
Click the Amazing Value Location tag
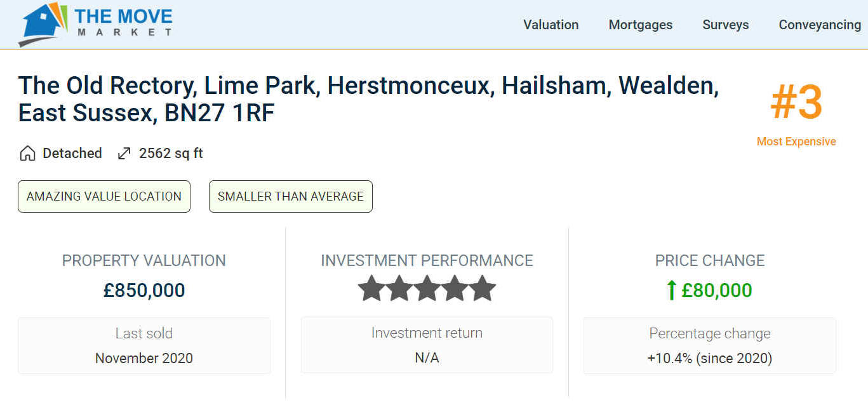click(x=104, y=197)
